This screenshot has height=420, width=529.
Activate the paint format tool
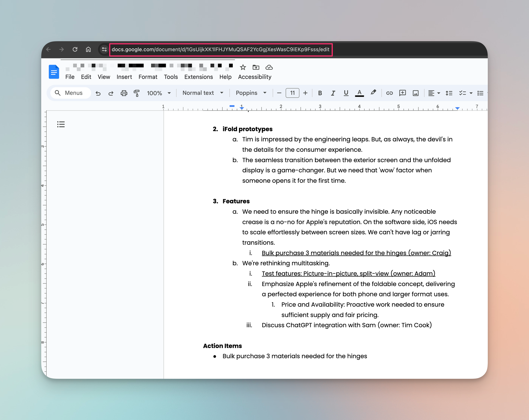[136, 93]
